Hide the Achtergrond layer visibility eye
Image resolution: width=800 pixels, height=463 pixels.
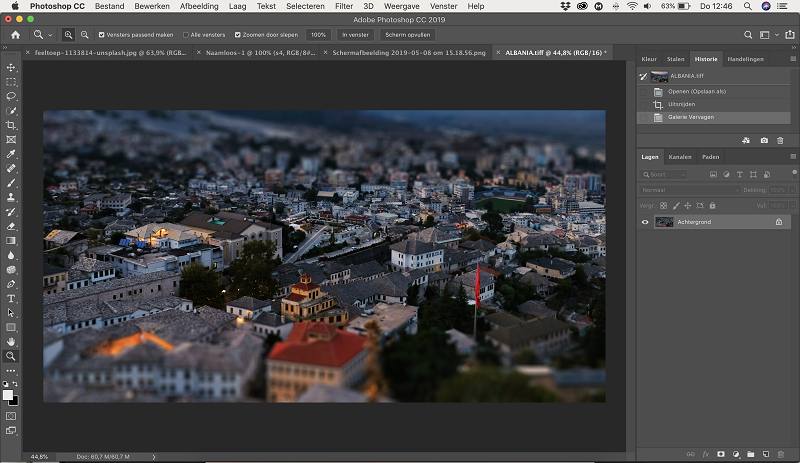click(645, 222)
